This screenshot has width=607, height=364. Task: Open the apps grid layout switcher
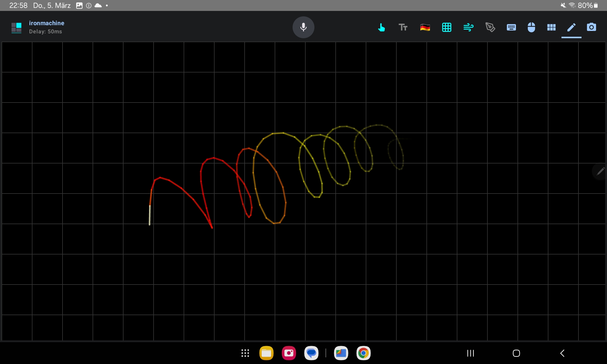(x=551, y=27)
